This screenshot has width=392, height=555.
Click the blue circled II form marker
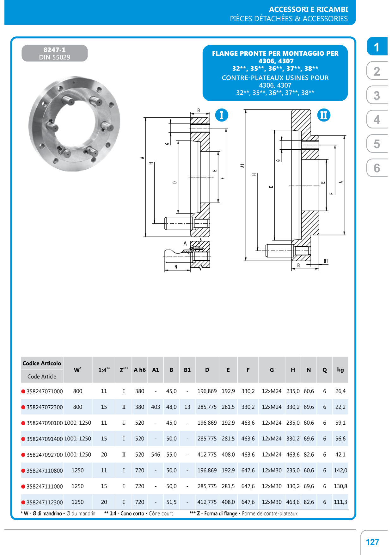click(324, 115)
